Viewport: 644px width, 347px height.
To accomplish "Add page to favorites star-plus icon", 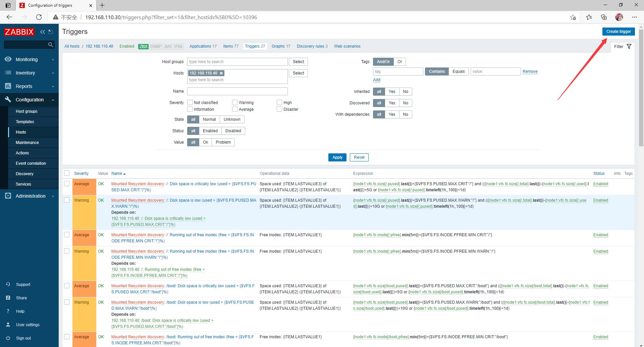I will point(573,17).
